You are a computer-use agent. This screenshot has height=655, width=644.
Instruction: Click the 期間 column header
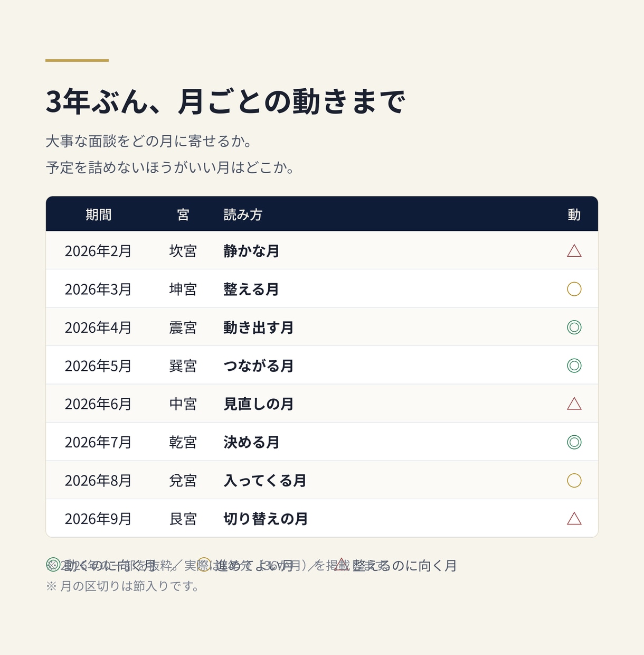tap(99, 214)
